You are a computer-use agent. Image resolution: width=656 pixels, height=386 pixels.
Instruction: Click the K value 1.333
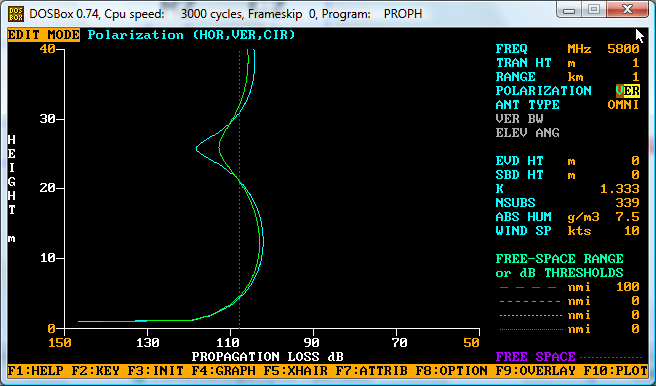[x=620, y=189]
